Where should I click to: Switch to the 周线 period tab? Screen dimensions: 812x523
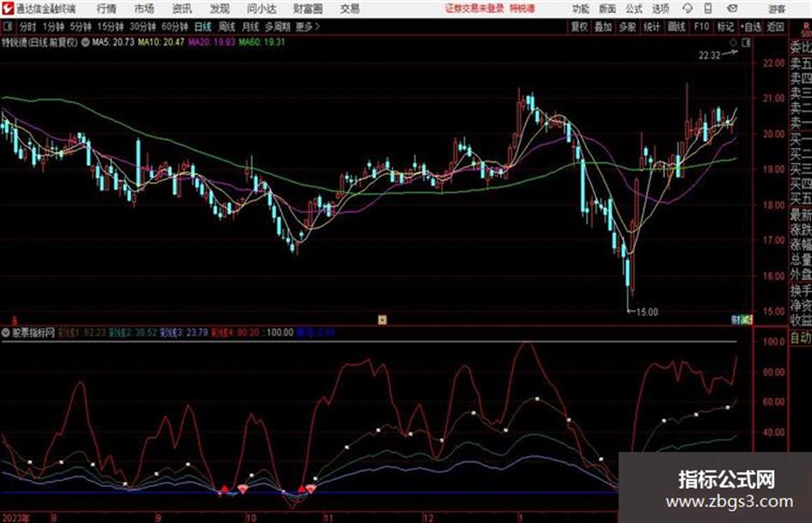click(227, 27)
